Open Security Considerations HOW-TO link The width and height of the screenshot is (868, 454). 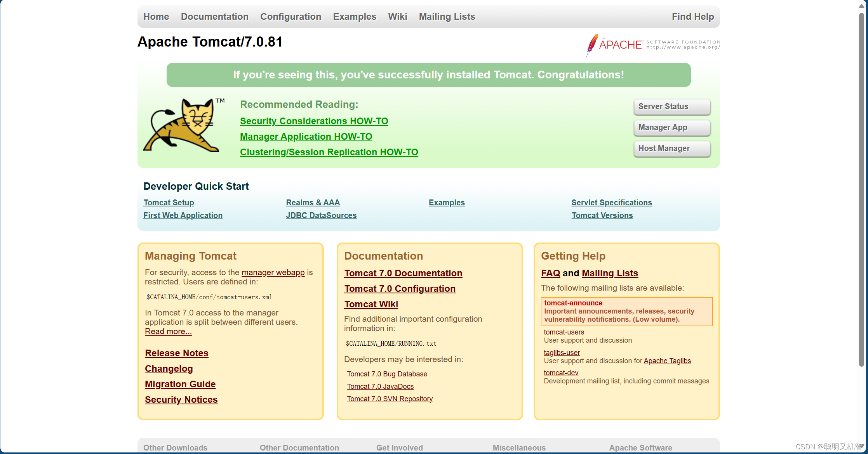314,121
